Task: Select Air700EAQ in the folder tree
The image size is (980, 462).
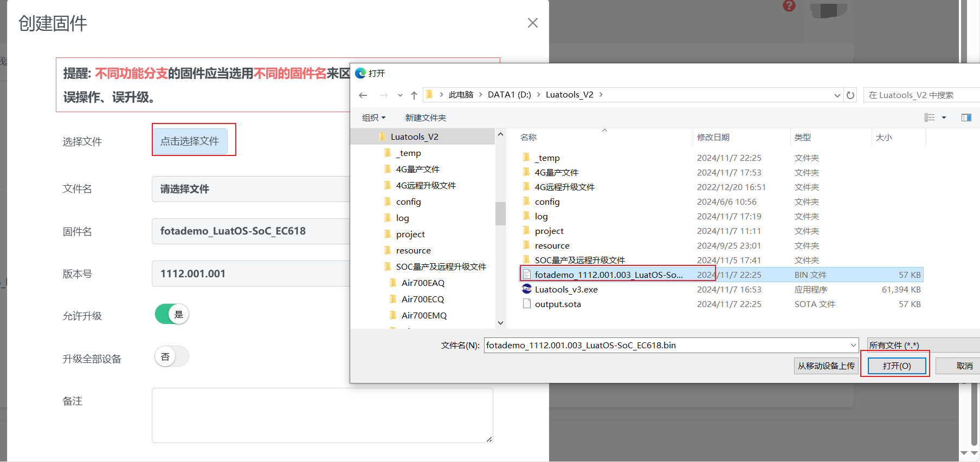Action: [x=423, y=283]
